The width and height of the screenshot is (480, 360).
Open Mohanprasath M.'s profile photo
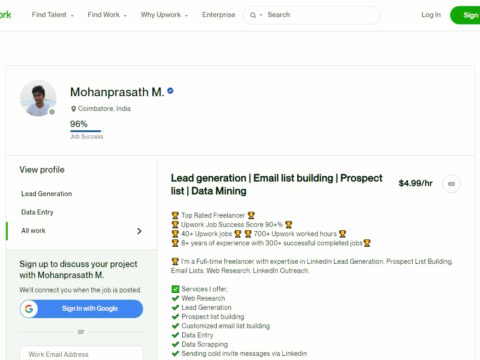coord(38,98)
